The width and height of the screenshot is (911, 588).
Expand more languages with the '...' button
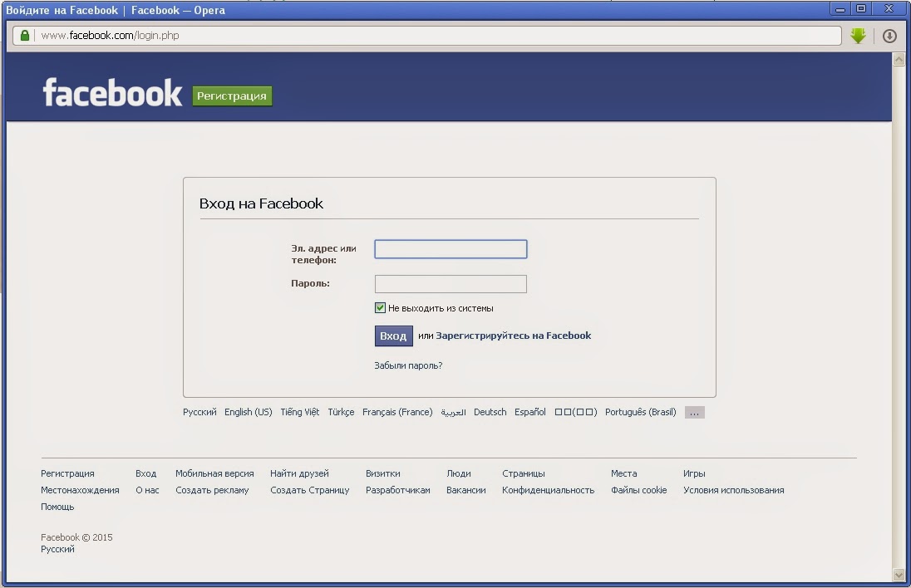pyautogui.click(x=694, y=413)
